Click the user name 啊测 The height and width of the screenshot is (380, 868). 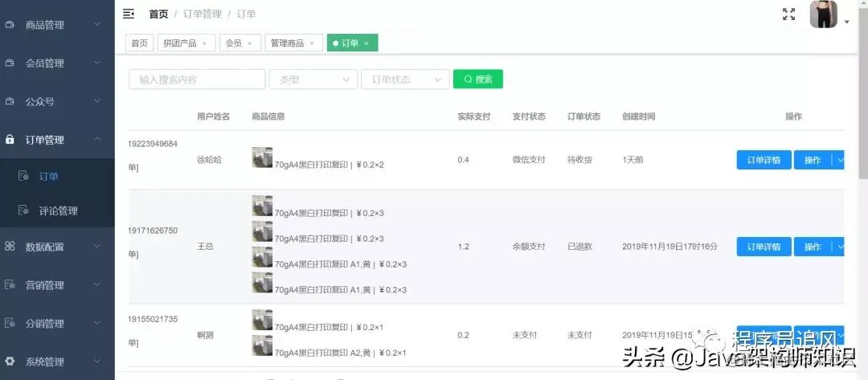point(205,335)
